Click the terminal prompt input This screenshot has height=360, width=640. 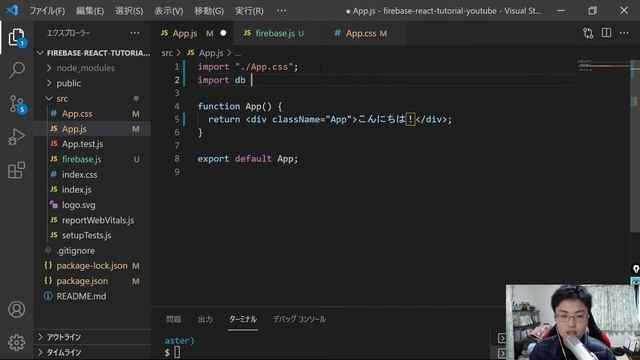click(x=177, y=352)
